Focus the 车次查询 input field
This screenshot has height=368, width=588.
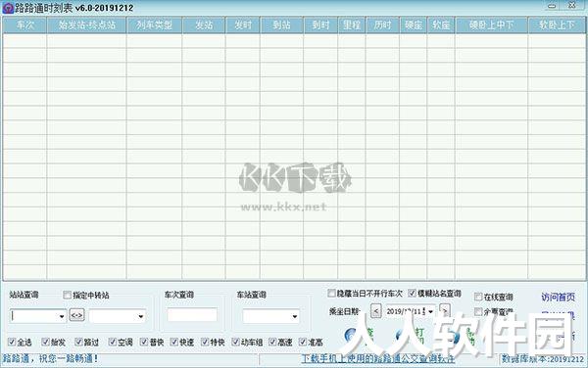coord(192,315)
